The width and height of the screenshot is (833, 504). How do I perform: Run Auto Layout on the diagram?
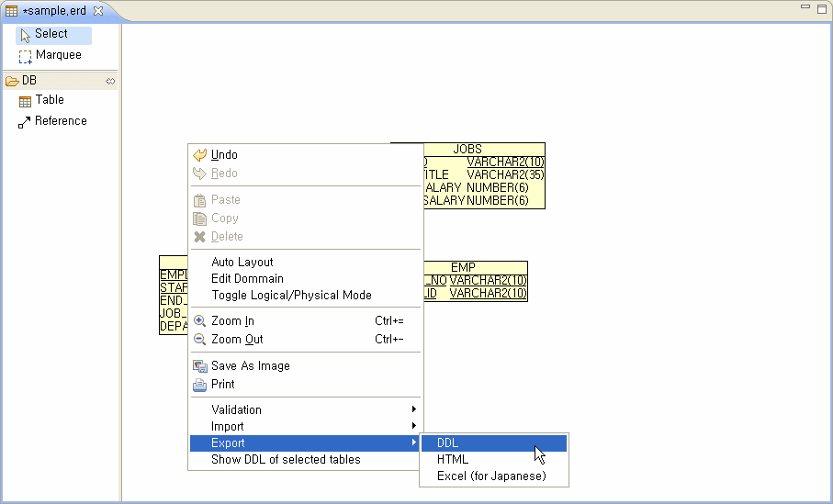(x=242, y=263)
